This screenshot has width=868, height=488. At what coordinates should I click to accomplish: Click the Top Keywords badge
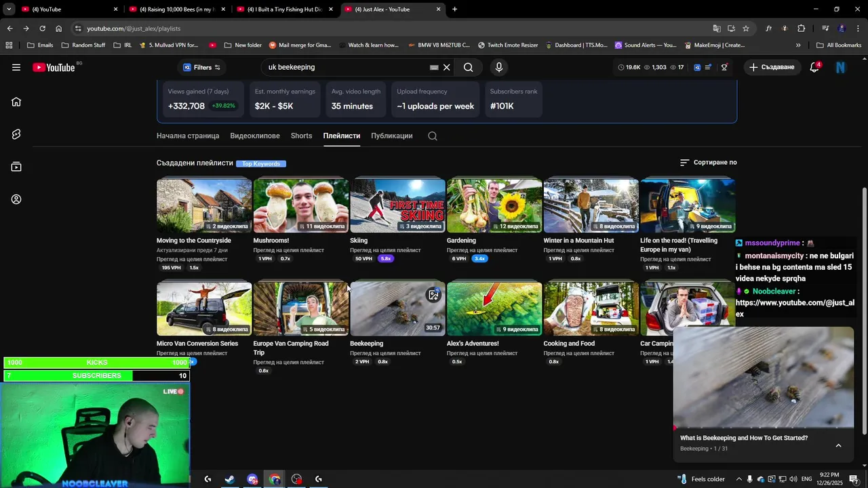261,163
